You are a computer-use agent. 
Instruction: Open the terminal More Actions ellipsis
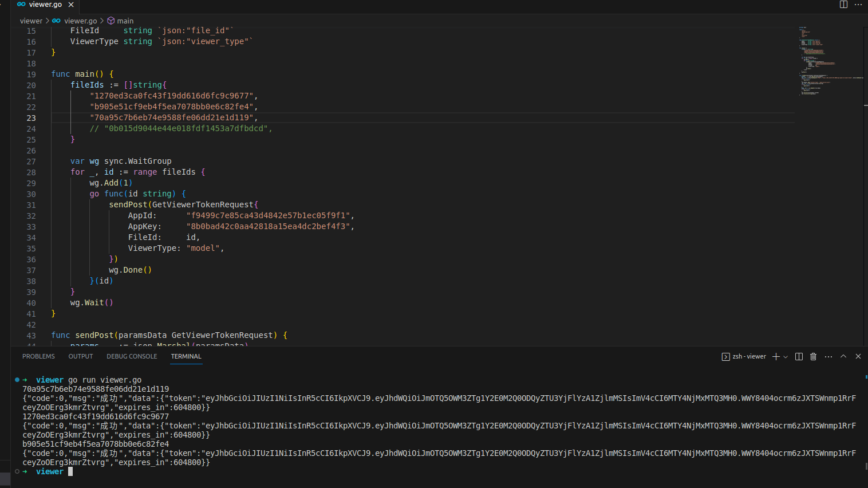pyautogui.click(x=828, y=356)
